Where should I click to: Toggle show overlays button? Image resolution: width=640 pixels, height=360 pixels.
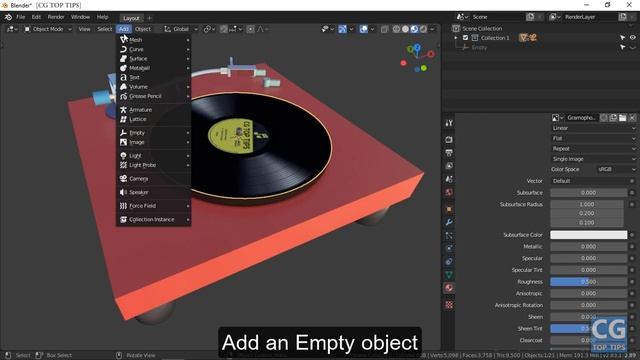click(x=363, y=29)
